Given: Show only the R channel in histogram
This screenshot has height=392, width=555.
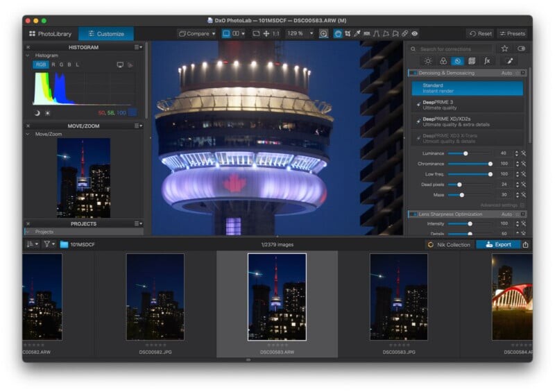Looking at the screenshot, I should click(53, 65).
